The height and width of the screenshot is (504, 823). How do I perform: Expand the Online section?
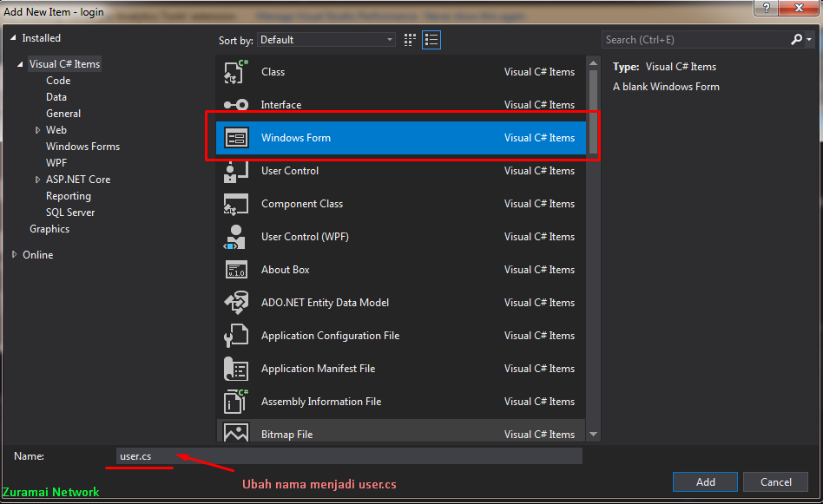click(15, 254)
